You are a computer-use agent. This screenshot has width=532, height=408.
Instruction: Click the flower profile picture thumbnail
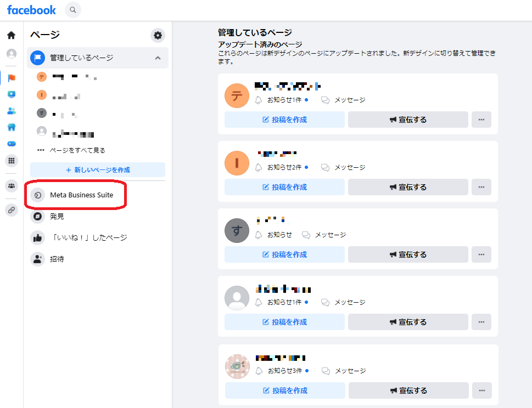237,367
